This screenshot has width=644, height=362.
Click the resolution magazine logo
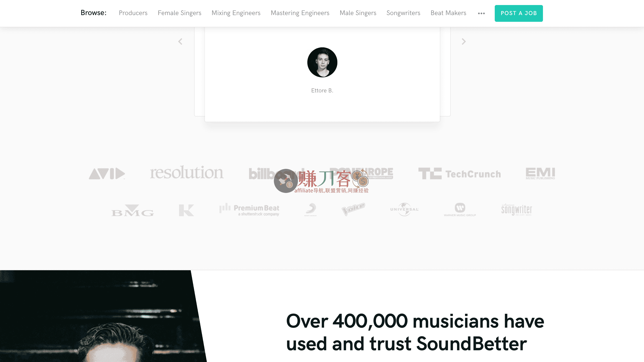(x=187, y=172)
